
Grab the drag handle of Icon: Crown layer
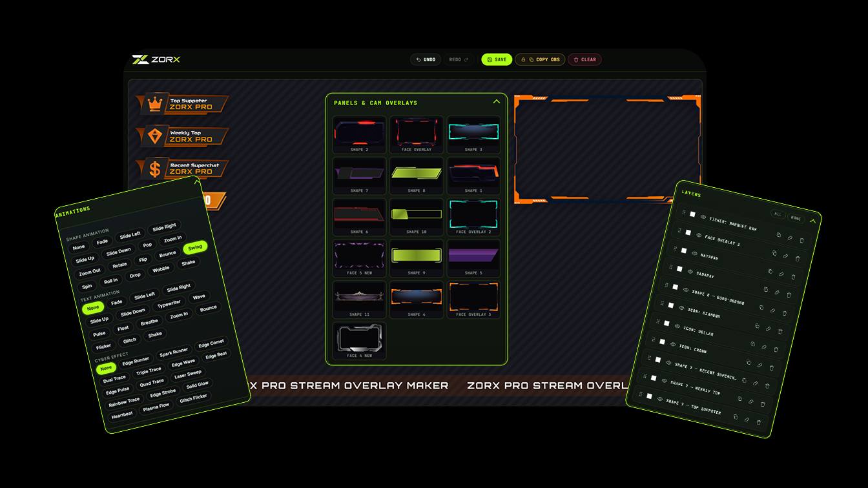click(654, 339)
